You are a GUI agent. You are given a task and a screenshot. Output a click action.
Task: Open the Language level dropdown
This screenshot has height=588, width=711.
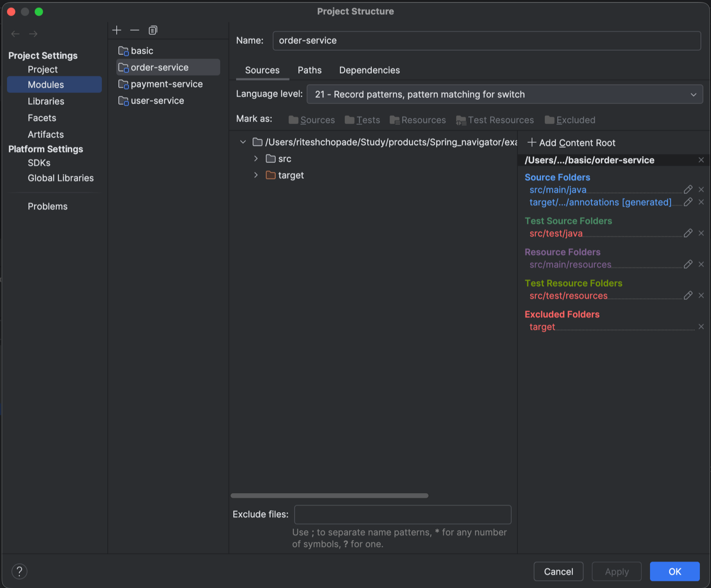pyautogui.click(x=505, y=94)
